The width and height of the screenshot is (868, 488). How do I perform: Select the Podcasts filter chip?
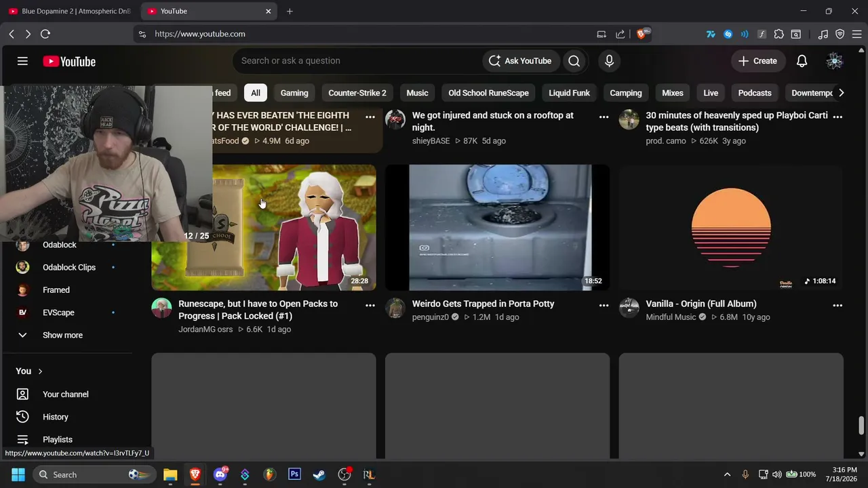(755, 93)
